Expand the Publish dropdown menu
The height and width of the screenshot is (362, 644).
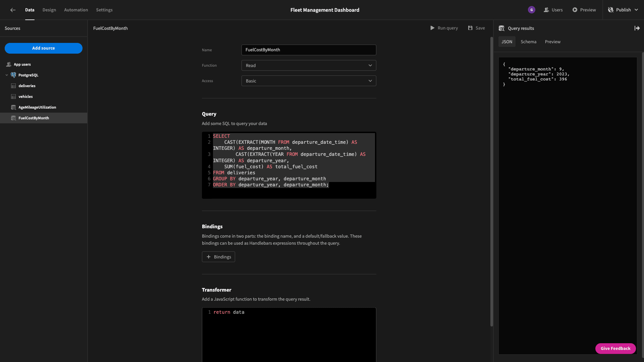click(x=636, y=10)
